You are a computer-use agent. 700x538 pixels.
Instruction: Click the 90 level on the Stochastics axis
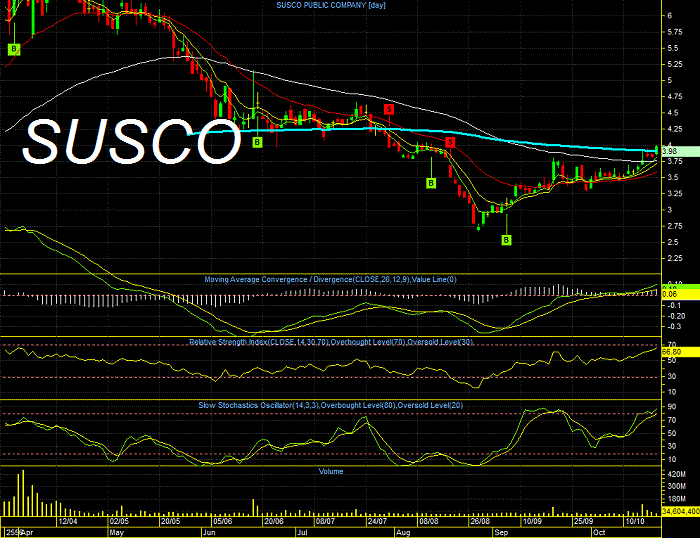[x=672, y=407]
